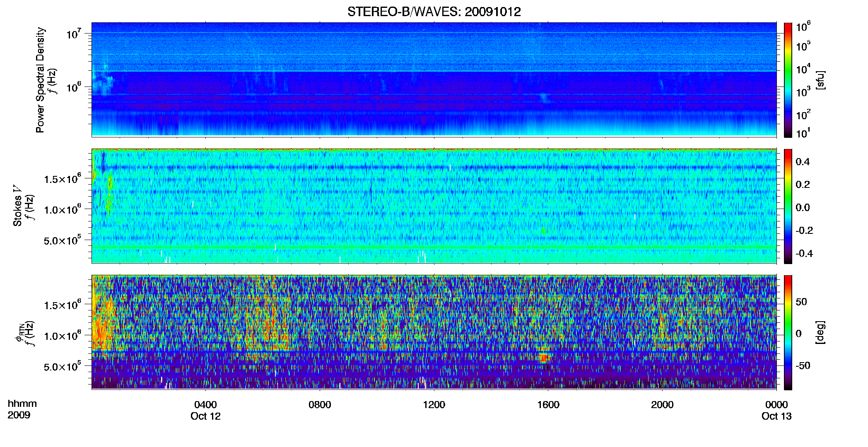Viewport: 868px width, 447px height.
Task: Click the 2009 year label
Action: (x=19, y=415)
